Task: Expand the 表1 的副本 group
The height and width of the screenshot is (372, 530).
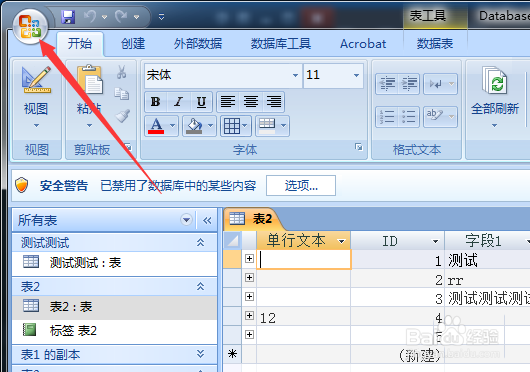Action: click(200, 354)
